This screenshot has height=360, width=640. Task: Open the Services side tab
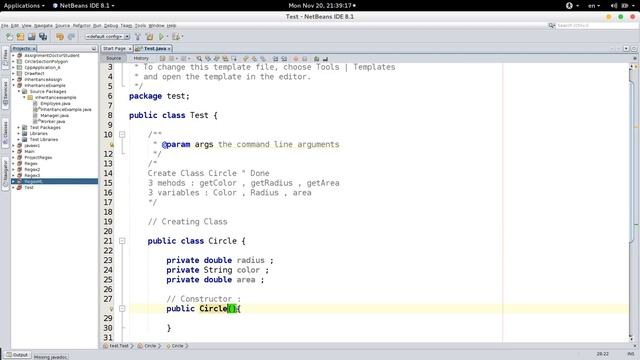point(5,94)
